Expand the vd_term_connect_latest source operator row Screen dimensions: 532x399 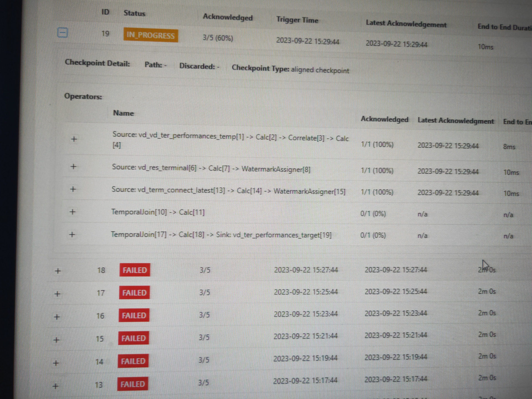click(x=73, y=189)
